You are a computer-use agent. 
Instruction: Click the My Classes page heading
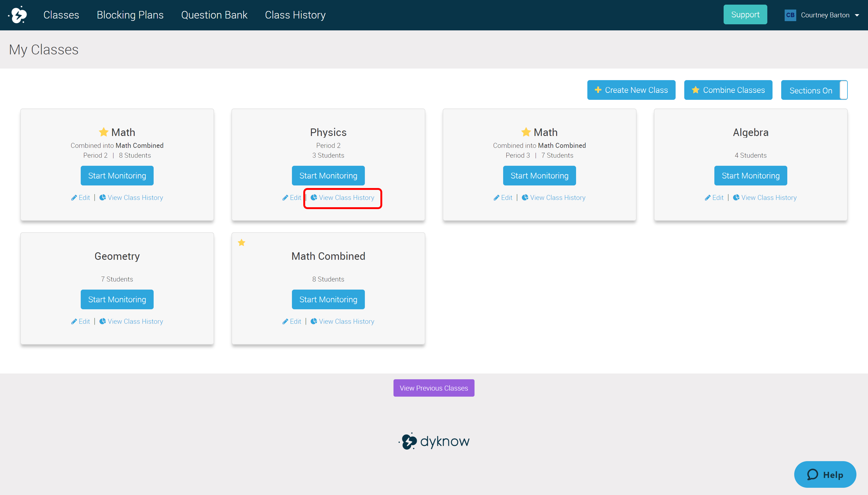pos(43,50)
